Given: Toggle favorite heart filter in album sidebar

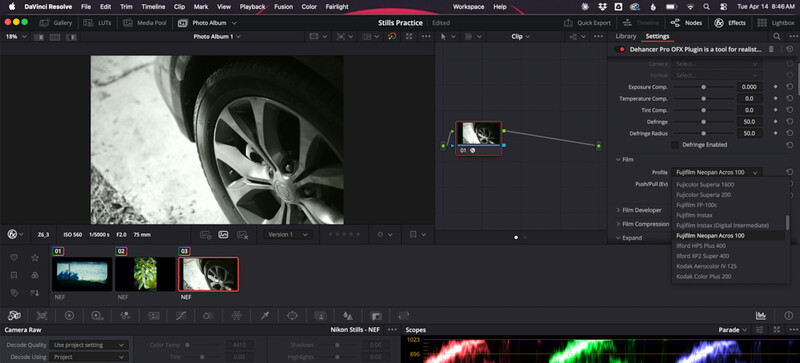Looking at the screenshot, I should click(x=14, y=258).
